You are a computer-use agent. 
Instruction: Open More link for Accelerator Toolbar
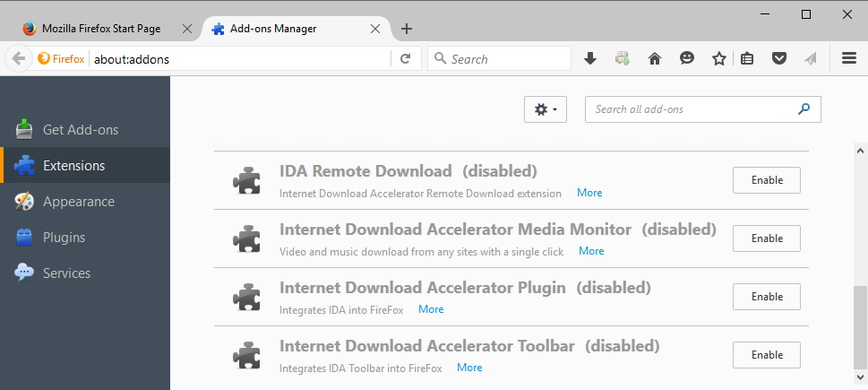(469, 368)
